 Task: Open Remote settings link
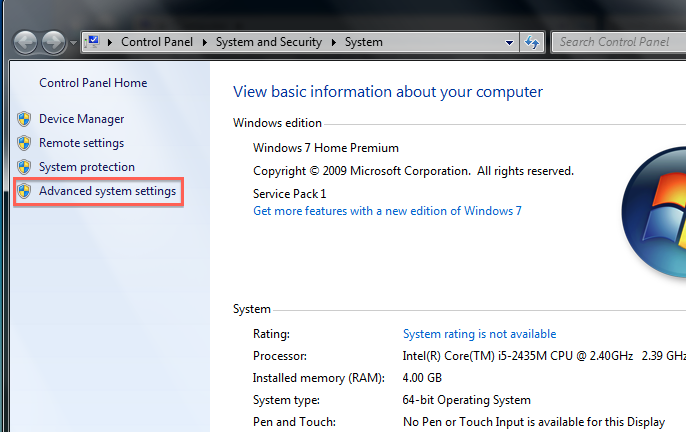81,143
